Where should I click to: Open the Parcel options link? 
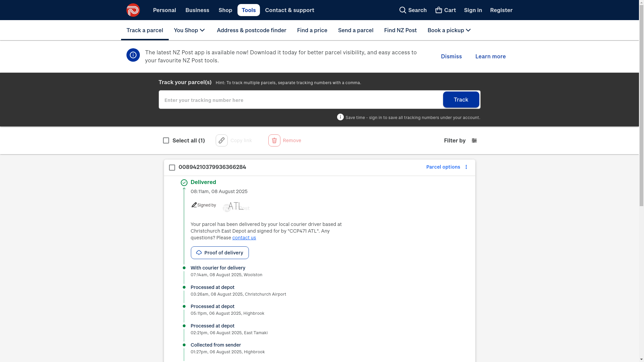(x=443, y=167)
